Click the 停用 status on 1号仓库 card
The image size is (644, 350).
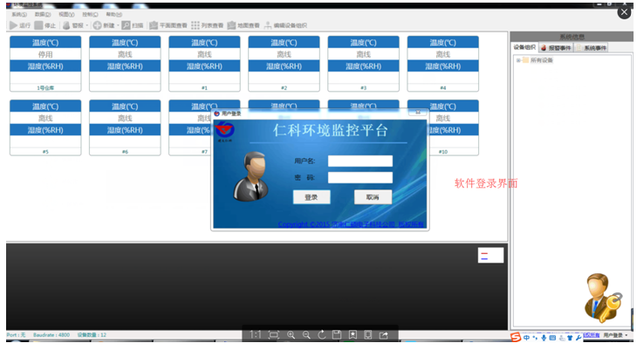click(x=45, y=54)
